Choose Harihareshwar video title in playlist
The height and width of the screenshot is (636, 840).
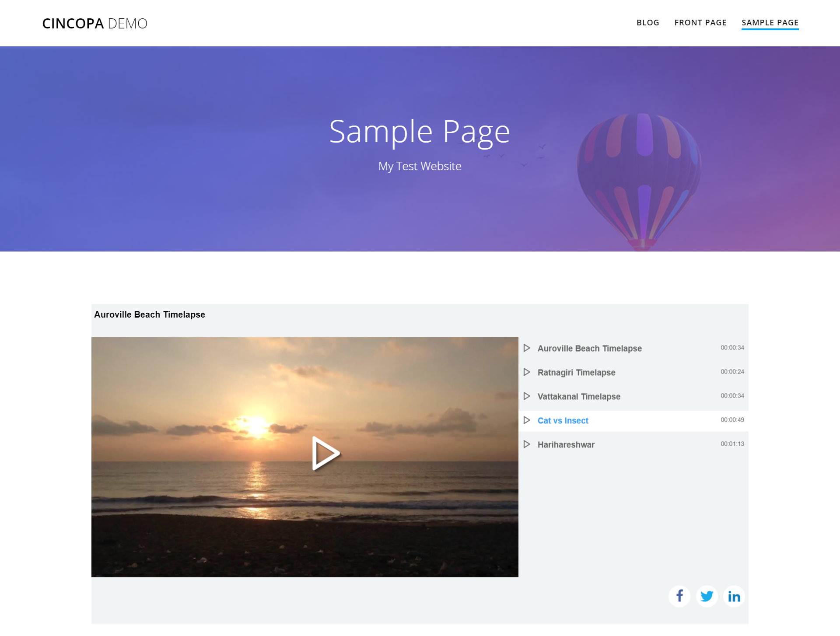click(x=566, y=445)
